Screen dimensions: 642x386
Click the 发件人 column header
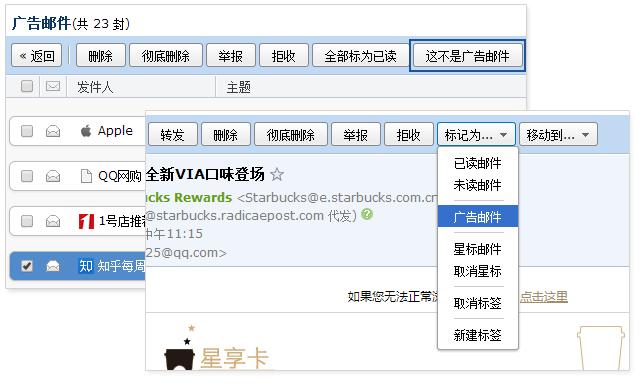tap(95, 87)
